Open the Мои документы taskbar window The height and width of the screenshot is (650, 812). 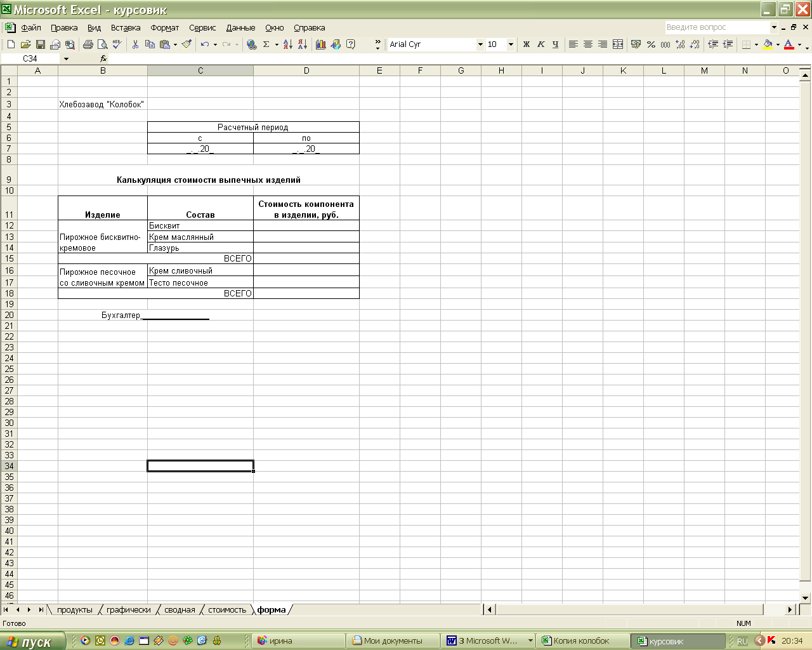(x=393, y=641)
